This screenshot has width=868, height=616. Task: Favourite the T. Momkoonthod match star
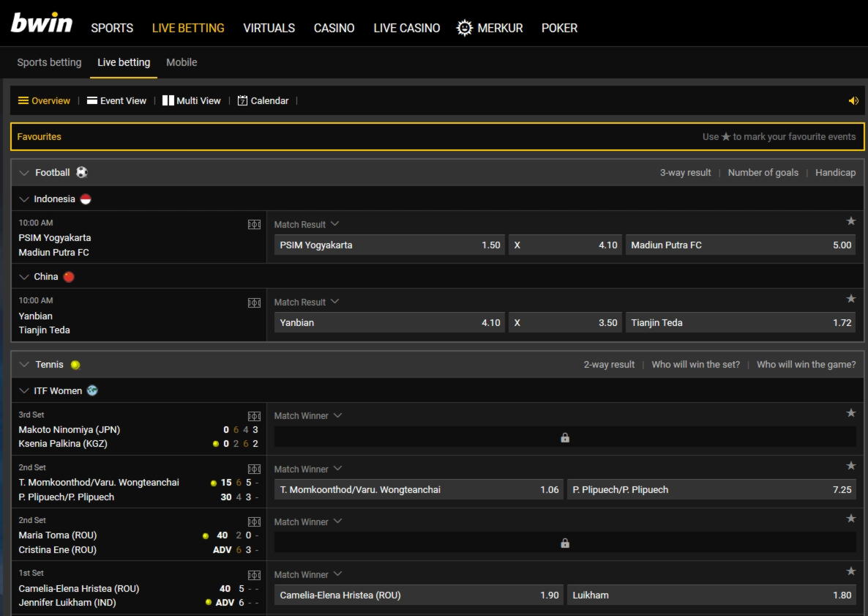(851, 465)
